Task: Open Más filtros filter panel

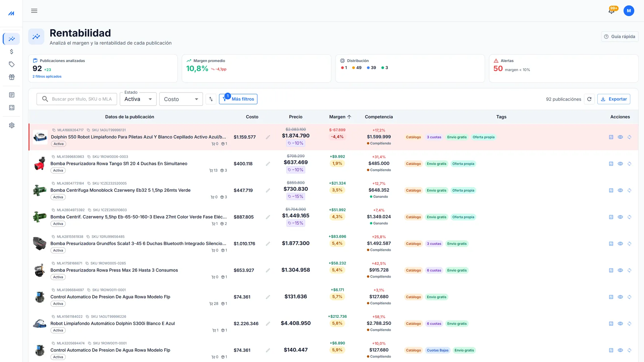Action: coord(238,99)
